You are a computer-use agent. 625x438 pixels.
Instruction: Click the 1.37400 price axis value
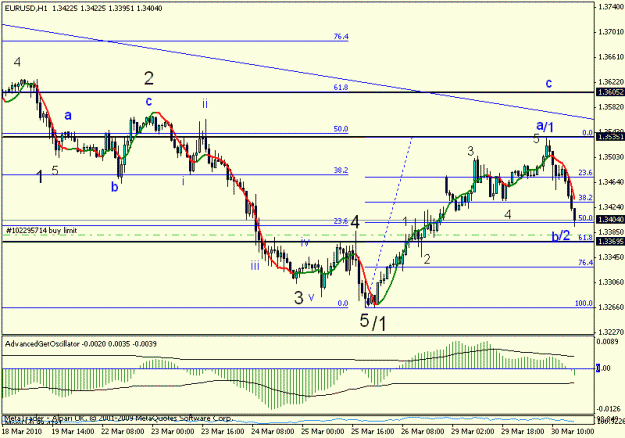point(611,7)
